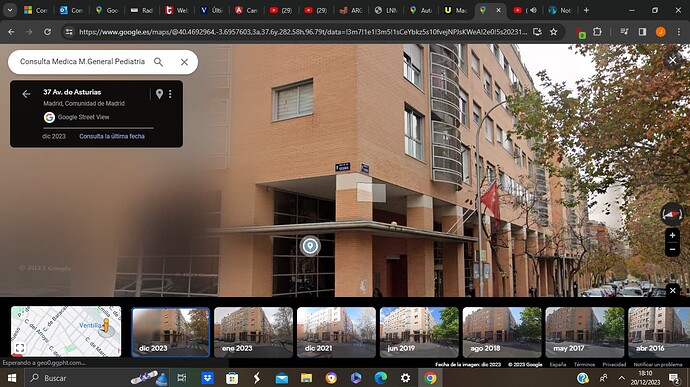Select the abr 2016 imagery thumbnail
Screen dimensions: 690x387
659,332
